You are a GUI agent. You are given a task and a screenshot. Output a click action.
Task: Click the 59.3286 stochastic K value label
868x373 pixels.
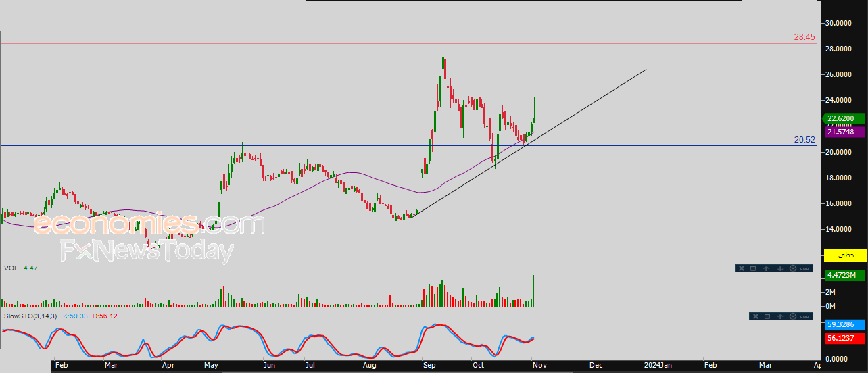845,324
